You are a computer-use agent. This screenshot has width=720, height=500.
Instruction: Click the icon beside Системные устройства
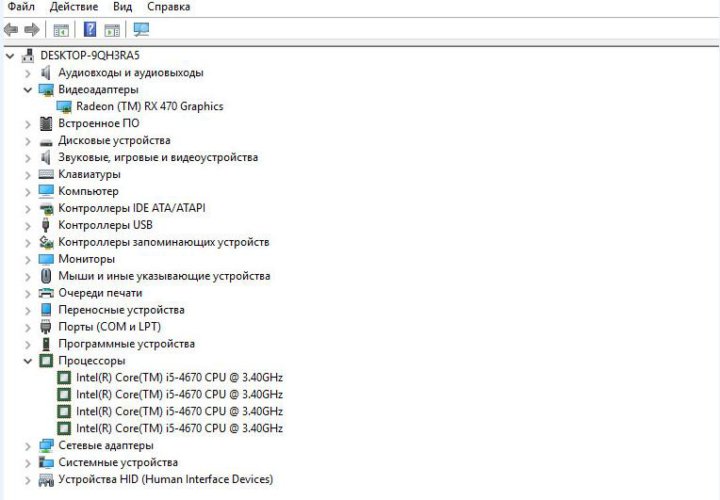click(46, 462)
